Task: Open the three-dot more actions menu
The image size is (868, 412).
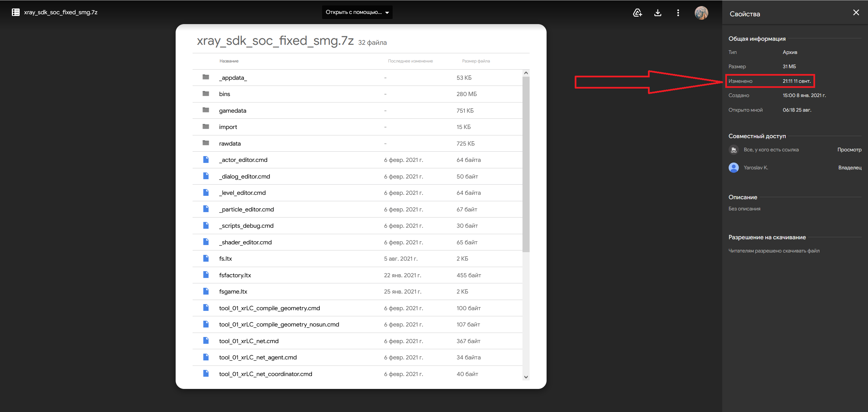Action: click(678, 13)
